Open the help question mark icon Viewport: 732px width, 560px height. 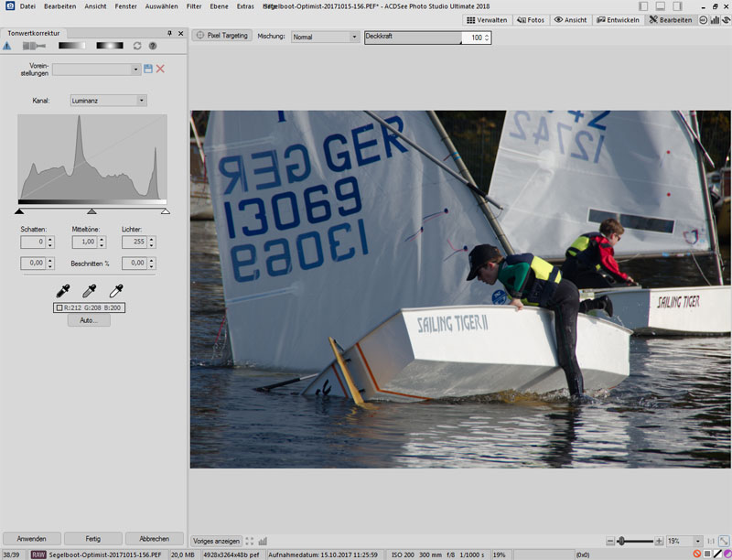tap(153, 46)
